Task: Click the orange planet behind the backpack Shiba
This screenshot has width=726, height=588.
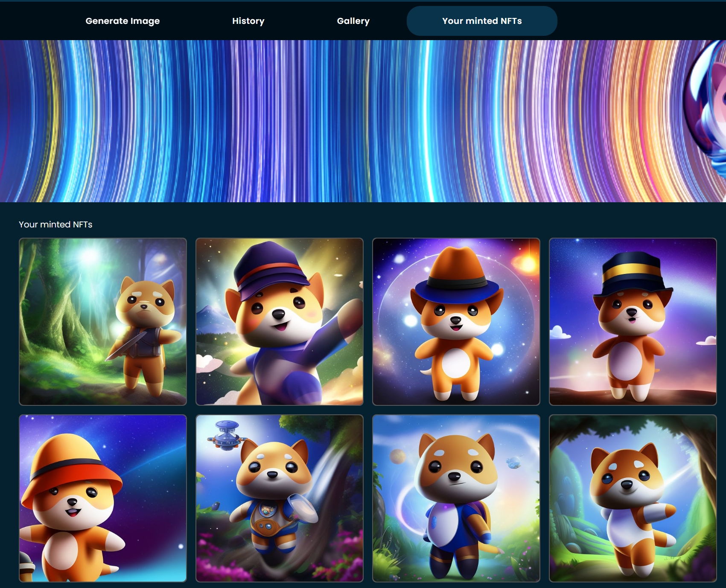Action: pos(397,456)
